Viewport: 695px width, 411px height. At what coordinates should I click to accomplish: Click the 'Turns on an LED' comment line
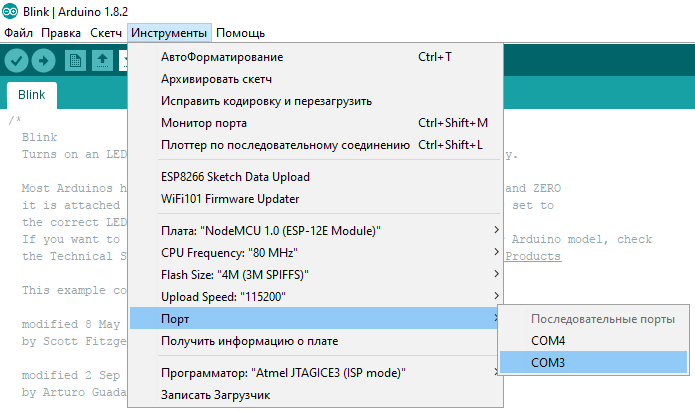74,154
